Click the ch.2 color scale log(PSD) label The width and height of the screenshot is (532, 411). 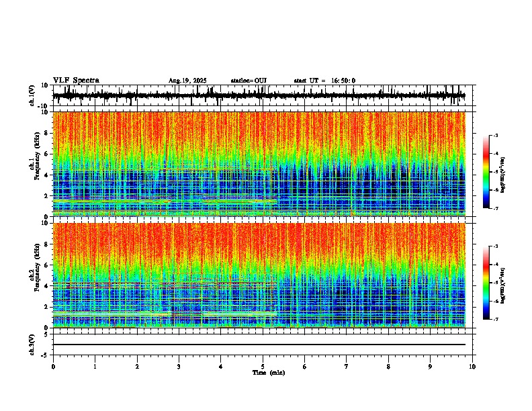503,286
